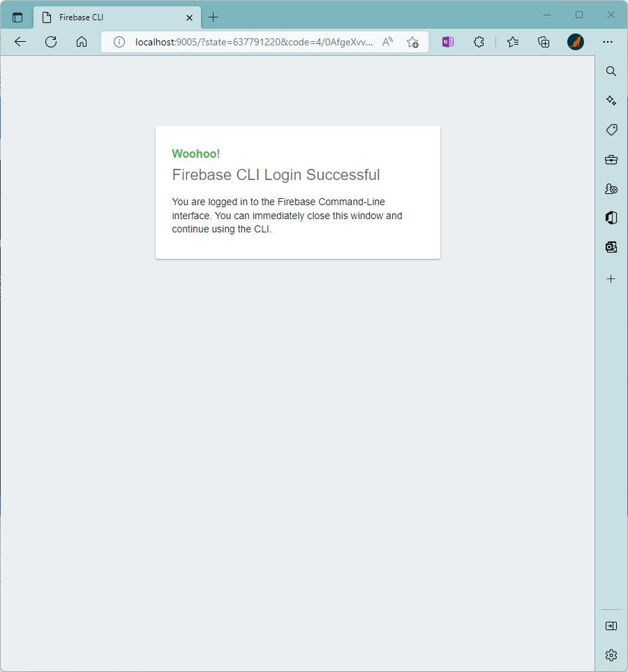The width and height of the screenshot is (628, 672).
Task: Open sidebar Games icon
Action: (x=611, y=188)
